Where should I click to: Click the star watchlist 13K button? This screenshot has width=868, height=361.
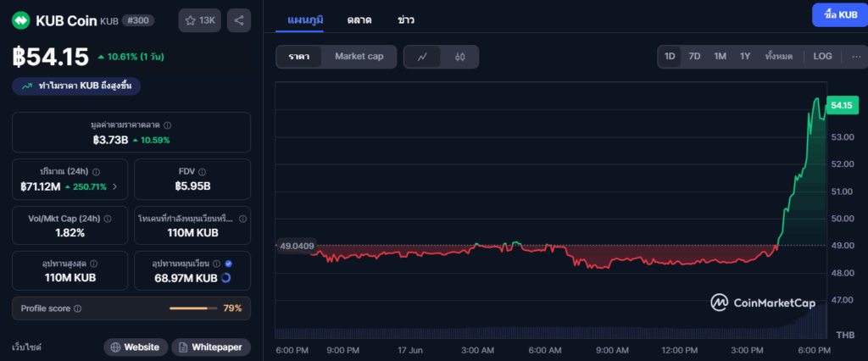click(x=200, y=20)
